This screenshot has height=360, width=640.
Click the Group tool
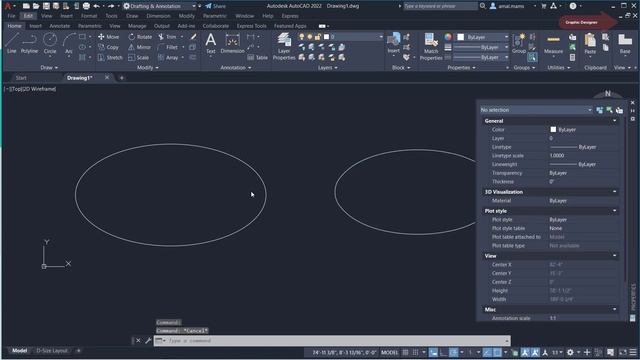point(519,43)
